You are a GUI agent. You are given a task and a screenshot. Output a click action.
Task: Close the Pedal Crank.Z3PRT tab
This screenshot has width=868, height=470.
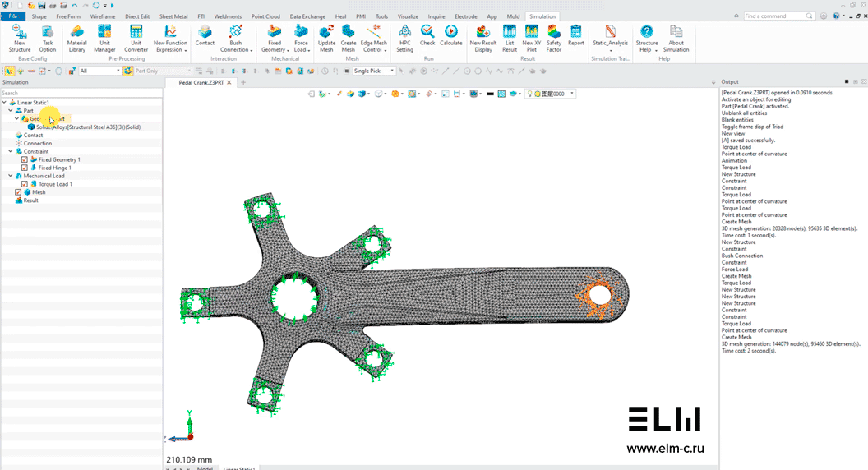tap(229, 82)
